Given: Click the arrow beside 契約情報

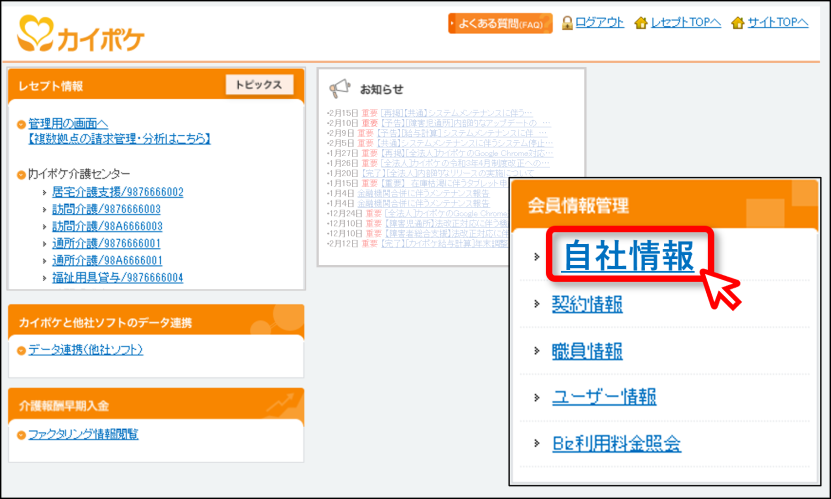Looking at the screenshot, I should coord(536,304).
